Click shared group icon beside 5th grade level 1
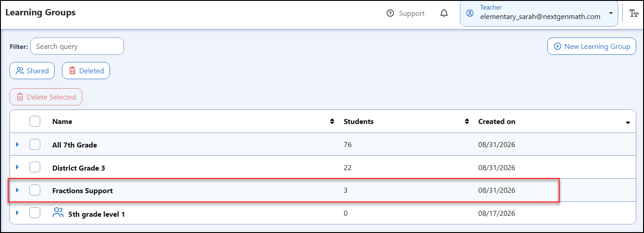This screenshot has width=644, height=233. [x=58, y=213]
